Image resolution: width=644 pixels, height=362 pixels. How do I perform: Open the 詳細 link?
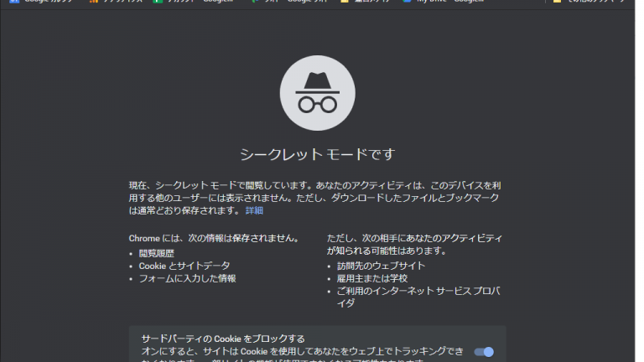(254, 210)
